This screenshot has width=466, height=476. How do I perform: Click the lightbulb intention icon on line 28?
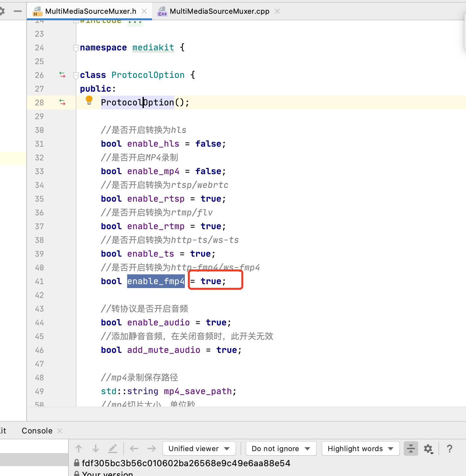[89, 100]
